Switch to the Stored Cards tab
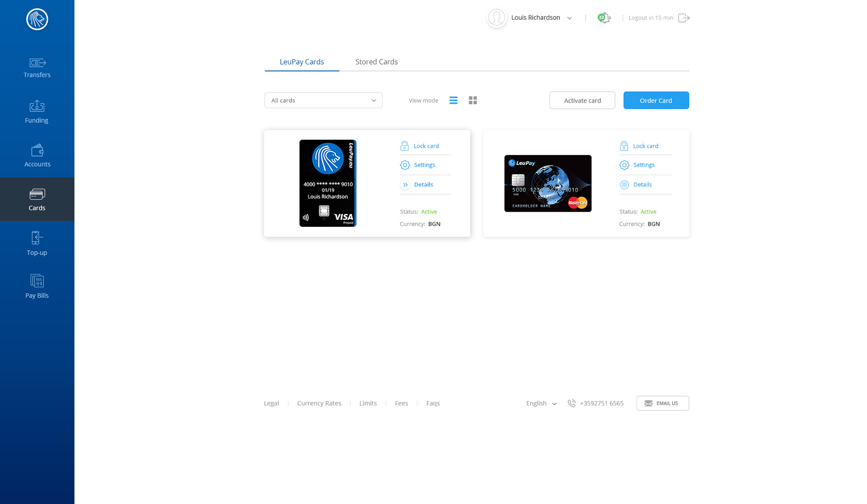Screen dimensions: 867x504 click(x=376, y=62)
